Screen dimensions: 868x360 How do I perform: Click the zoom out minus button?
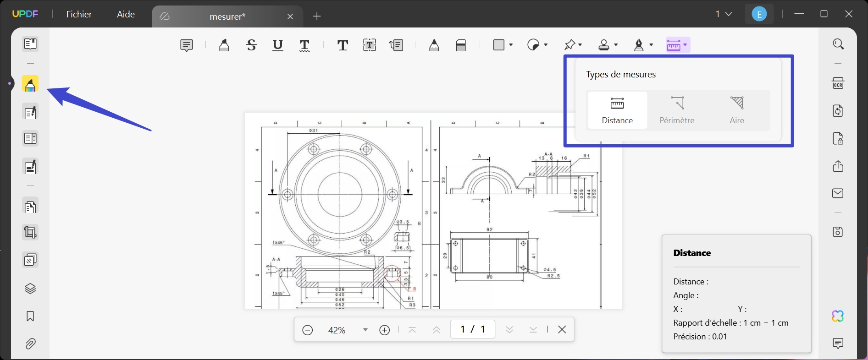point(307,330)
